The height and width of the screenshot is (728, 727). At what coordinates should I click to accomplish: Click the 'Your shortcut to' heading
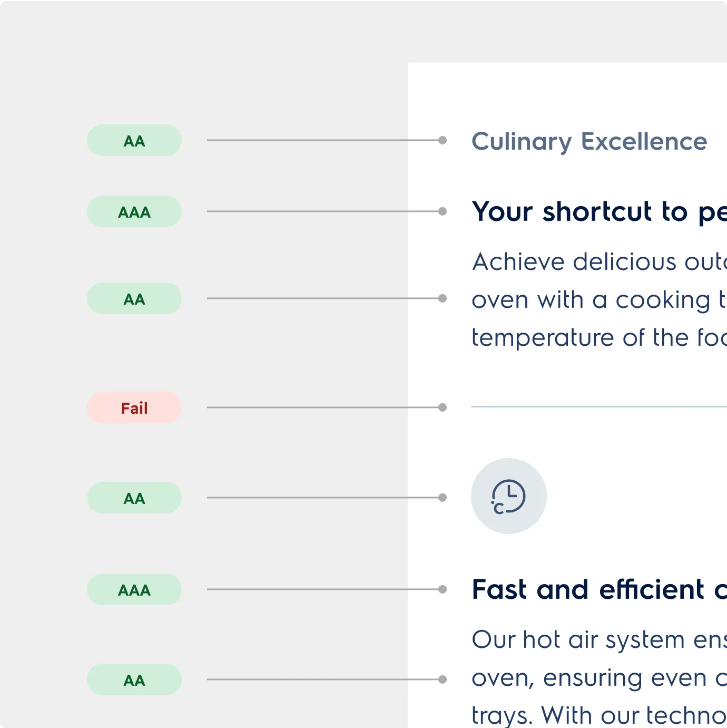(599, 212)
